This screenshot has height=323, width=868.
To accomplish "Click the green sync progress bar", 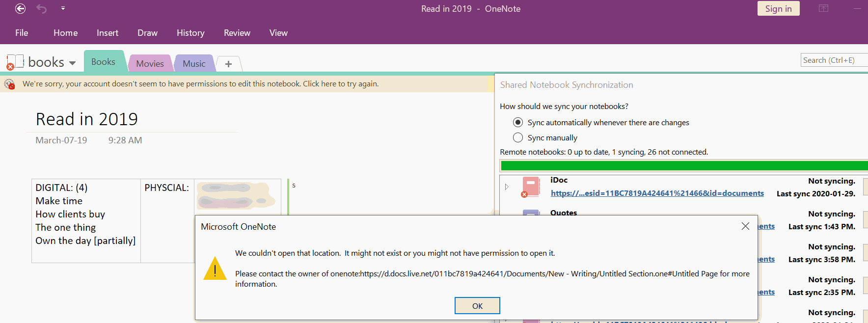I will coord(684,165).
